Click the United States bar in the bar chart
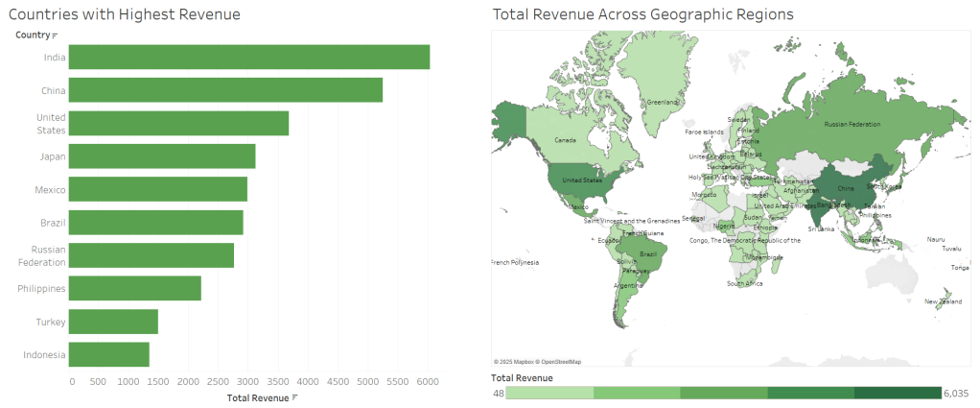Image resolution: width=980 pixels, height=408 pixels. click(x=179, y=123)
